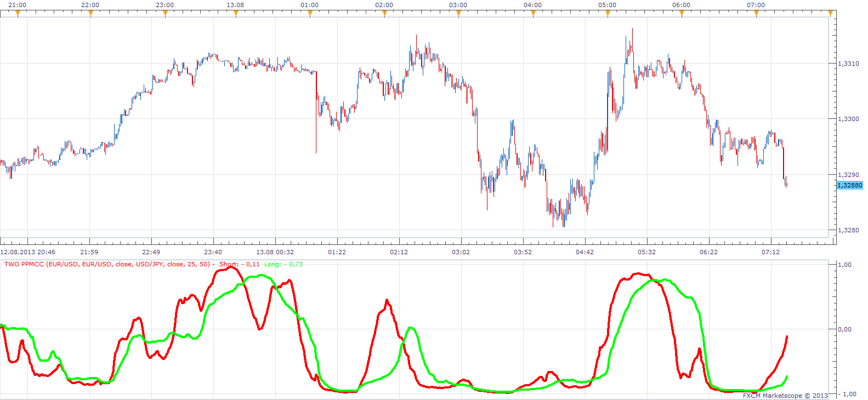Click the orange marker under 22:00
868x400 pixels.
point(90,14)
